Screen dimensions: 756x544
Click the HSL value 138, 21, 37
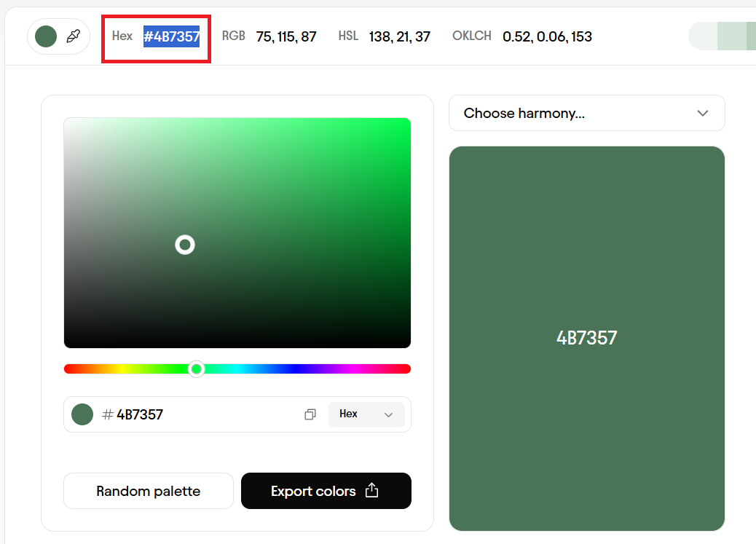399,36
